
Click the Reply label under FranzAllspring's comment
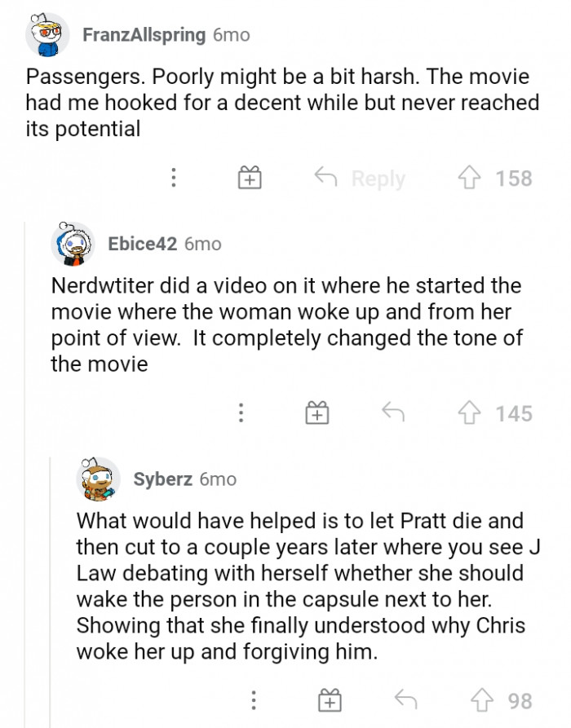click(x=378, y=178)
